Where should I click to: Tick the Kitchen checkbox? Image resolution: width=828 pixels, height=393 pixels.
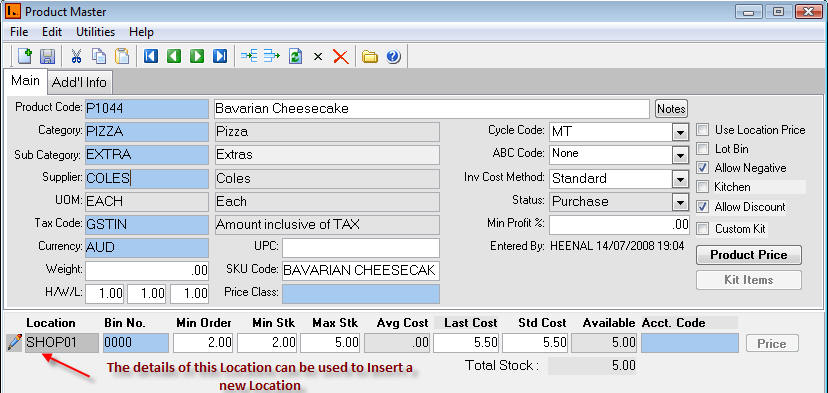point(702,187)
